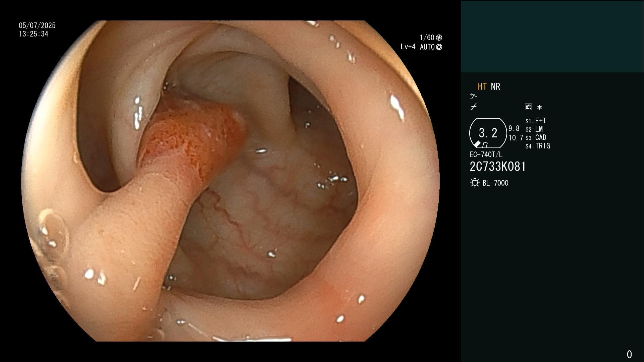Select the S4: TRIG switch assignment
The height and width of the screenshot is (362, 644).
coord(538,146)
